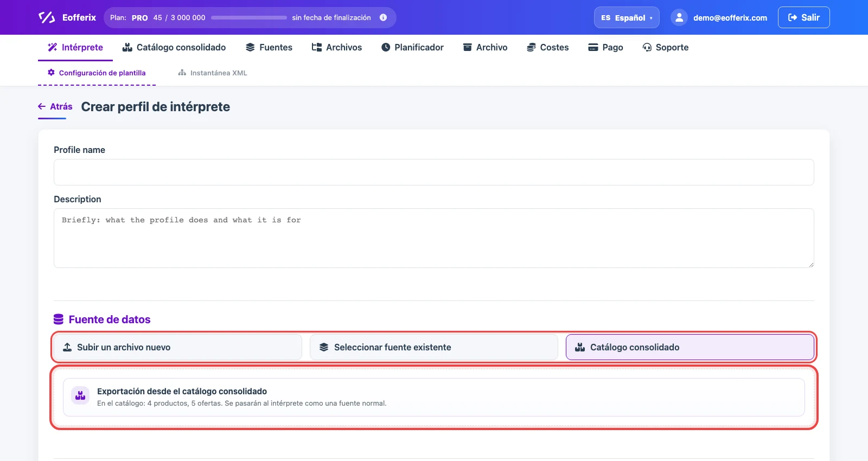
Task: Select Catálogo consolidado data source option
Action: click(690, 347)
